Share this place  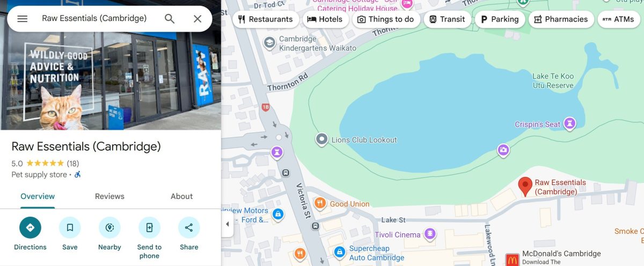(x=189, y=234)
